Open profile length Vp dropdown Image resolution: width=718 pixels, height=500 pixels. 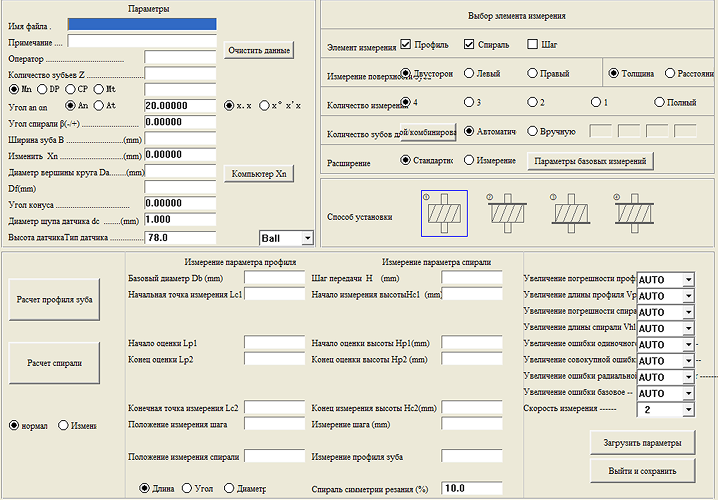(x=688, y=296)
